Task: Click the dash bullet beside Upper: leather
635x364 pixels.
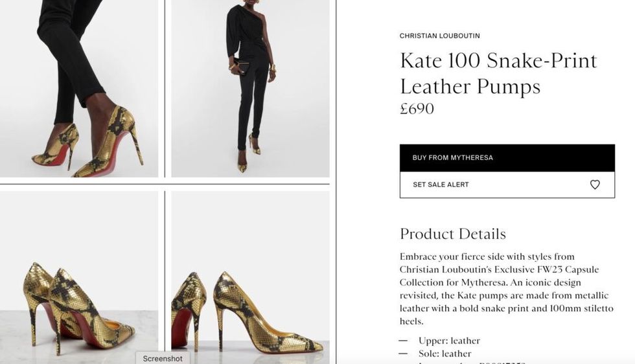Action: click(x=404, y=341)
